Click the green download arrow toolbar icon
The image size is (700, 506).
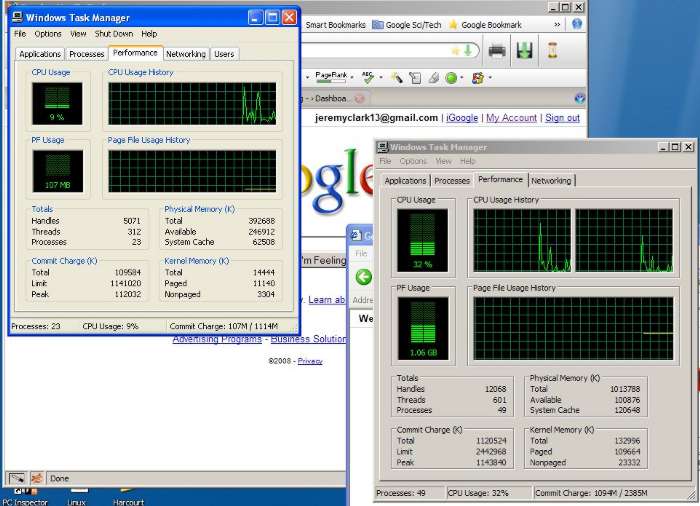click(523, 51)
